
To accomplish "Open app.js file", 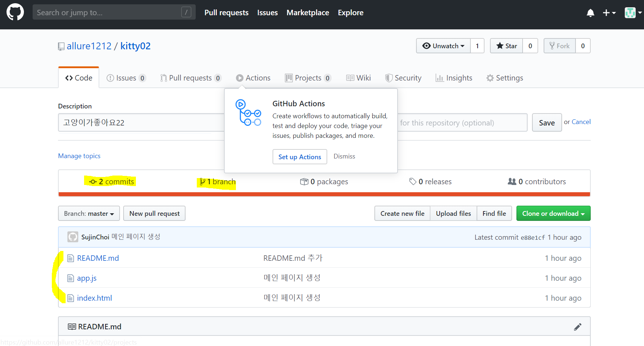I will 87,278.
